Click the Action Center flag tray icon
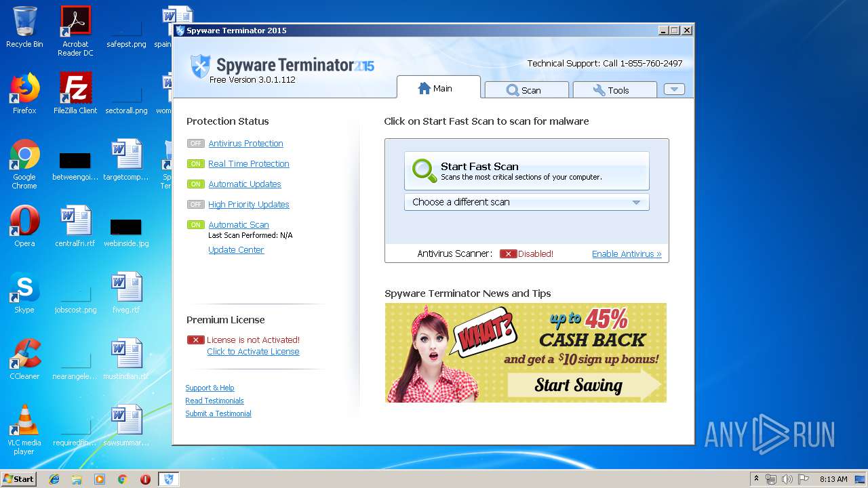Screen dimensions: 868x488 tap(802, 479)
